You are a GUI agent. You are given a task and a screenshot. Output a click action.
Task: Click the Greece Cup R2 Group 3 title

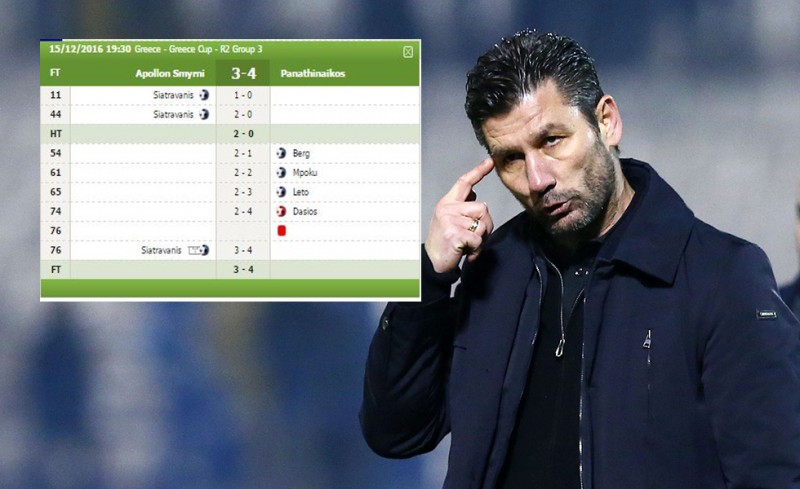(198, 50)
